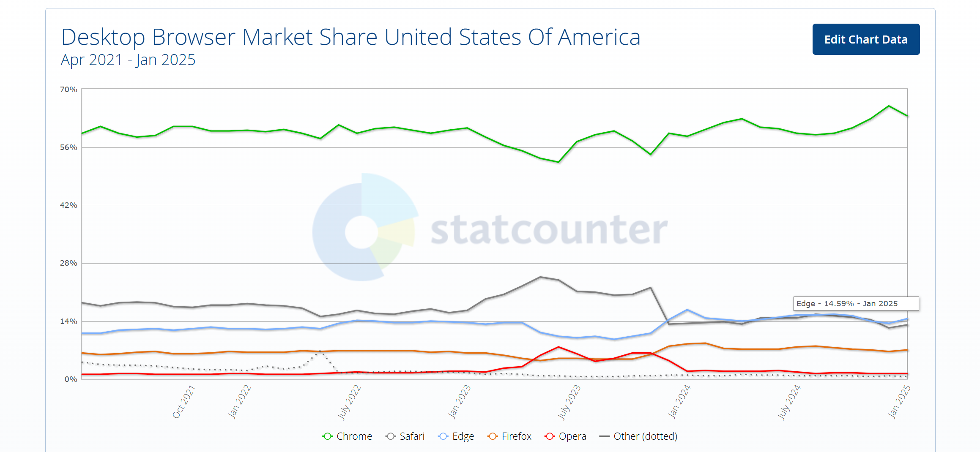Click the Jan 2024 x-axis label
Viewport: 980px width, 452px height.
pos(679,401)
